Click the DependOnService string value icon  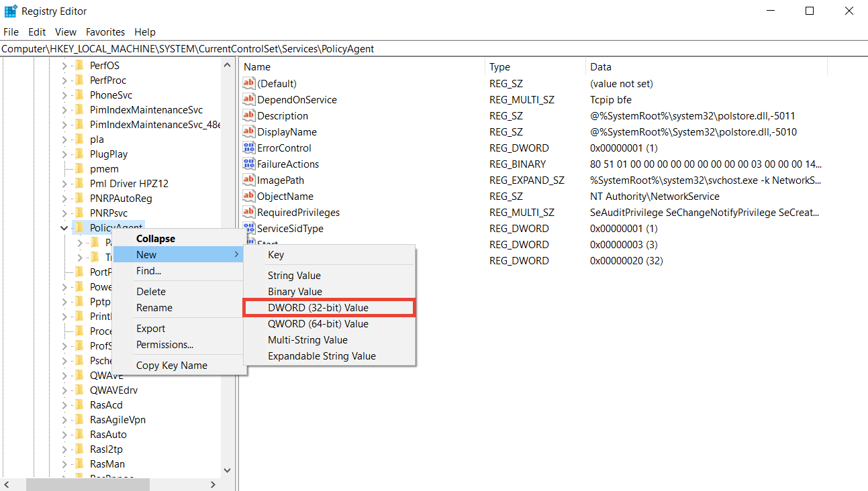click(249, 100)
